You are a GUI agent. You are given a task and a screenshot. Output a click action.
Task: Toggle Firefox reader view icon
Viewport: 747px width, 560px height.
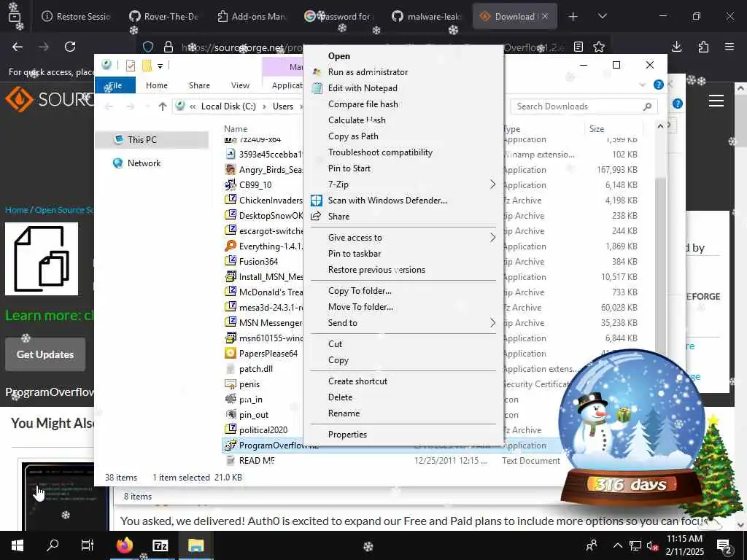(578, 47)
